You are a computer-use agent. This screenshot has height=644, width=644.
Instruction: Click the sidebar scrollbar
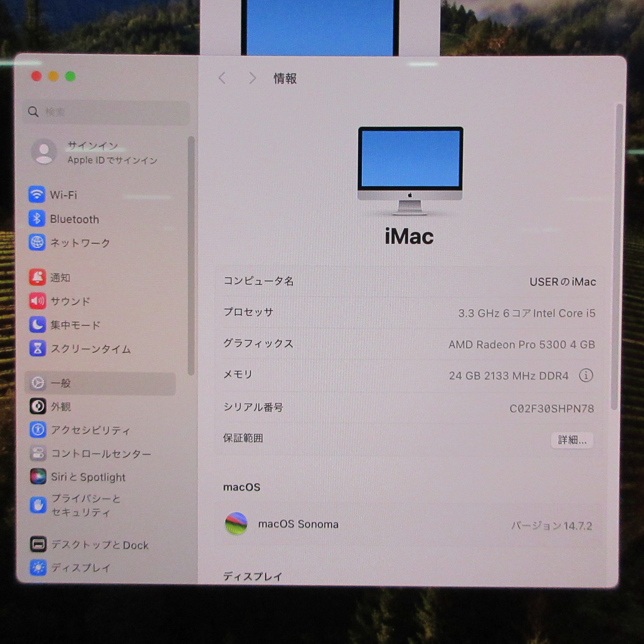[191, 256]
